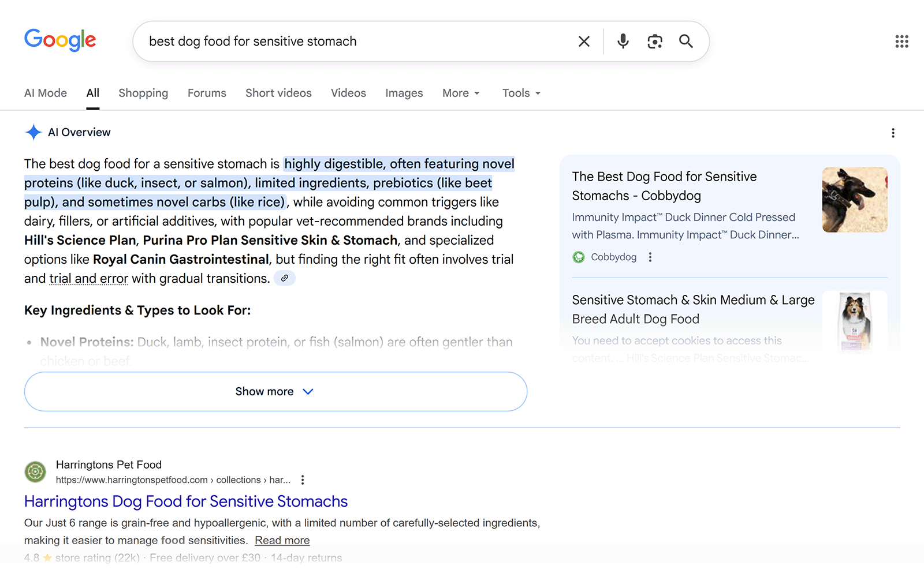Switch to the Images tab
Screen dimensions: 924x573
click(x=404, y=93)
